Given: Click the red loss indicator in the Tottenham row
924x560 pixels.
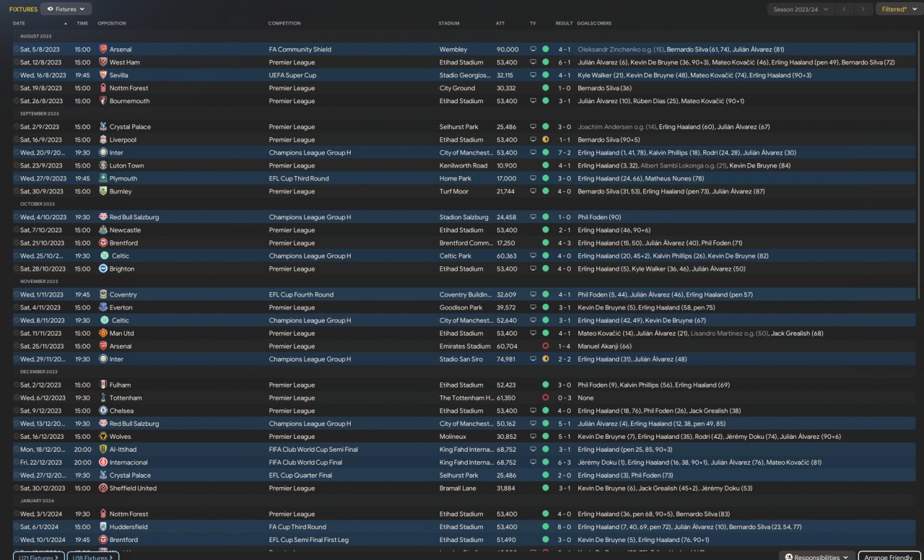Looking at the screenshot, I should pyautogui.click(x=545, y=398).
